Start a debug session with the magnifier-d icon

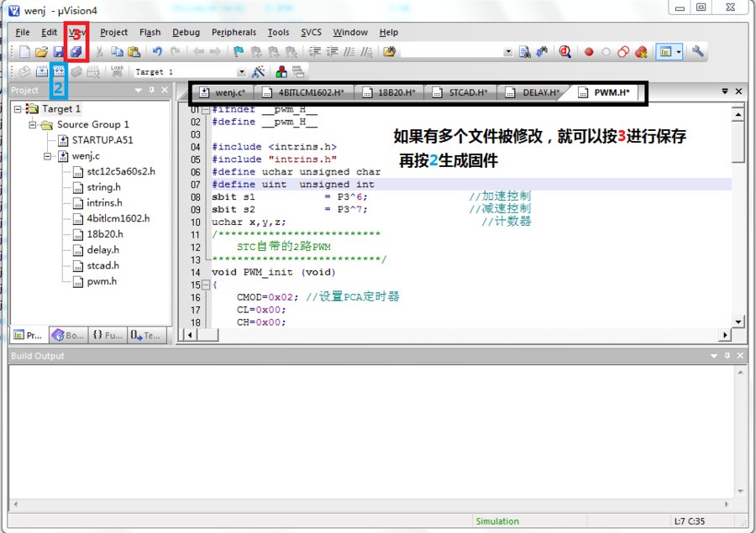564,51
